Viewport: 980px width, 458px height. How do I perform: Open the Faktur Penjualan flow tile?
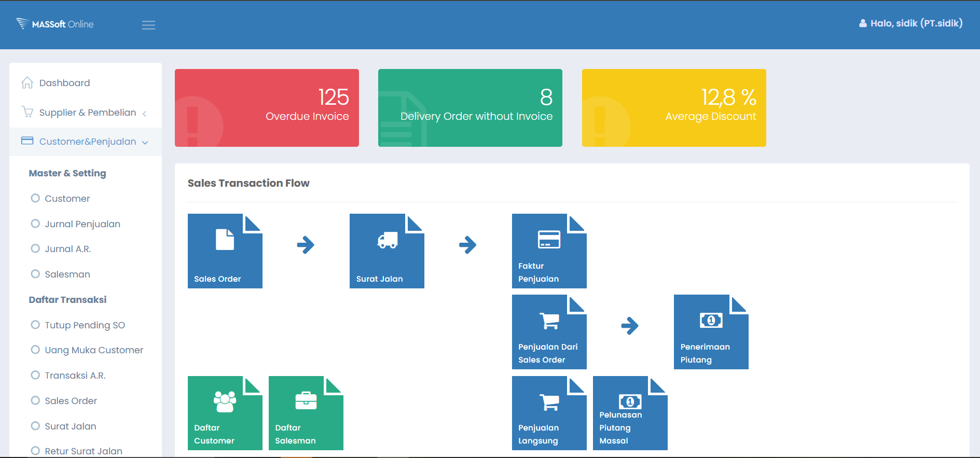(x=549, y=251)
